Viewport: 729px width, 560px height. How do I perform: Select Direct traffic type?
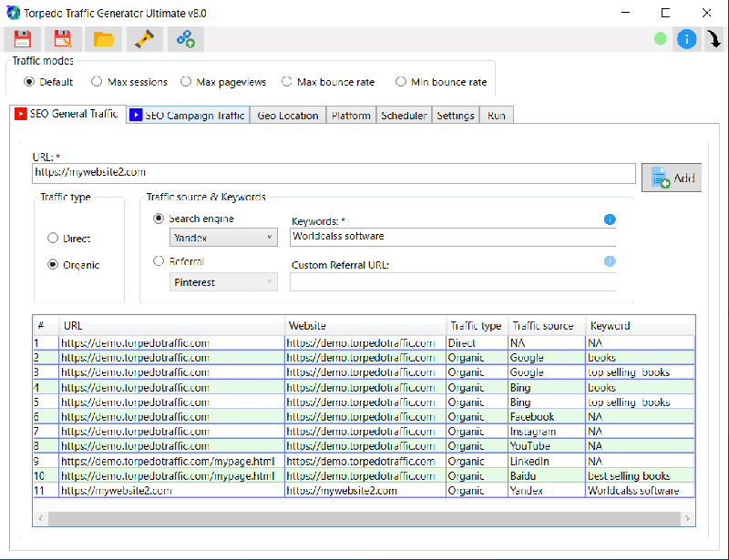(x=53, y=239)
